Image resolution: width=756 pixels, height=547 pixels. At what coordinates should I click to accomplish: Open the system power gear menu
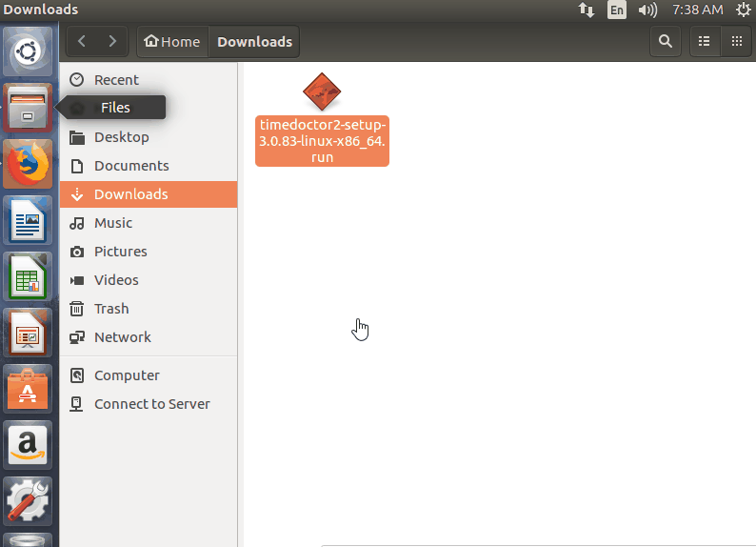tap(744, 10)
